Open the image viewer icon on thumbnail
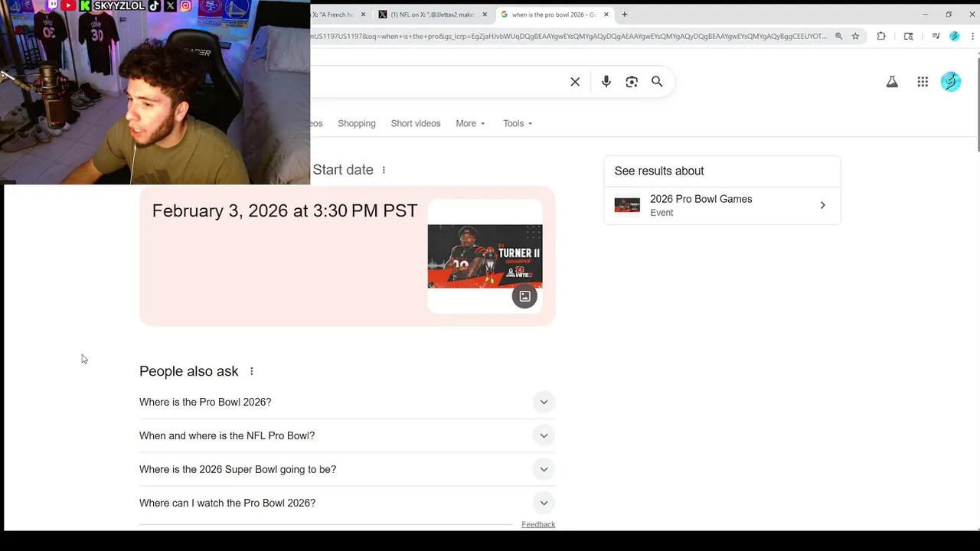This screenshot has height=551, width=980. click(x=524, y=296)
